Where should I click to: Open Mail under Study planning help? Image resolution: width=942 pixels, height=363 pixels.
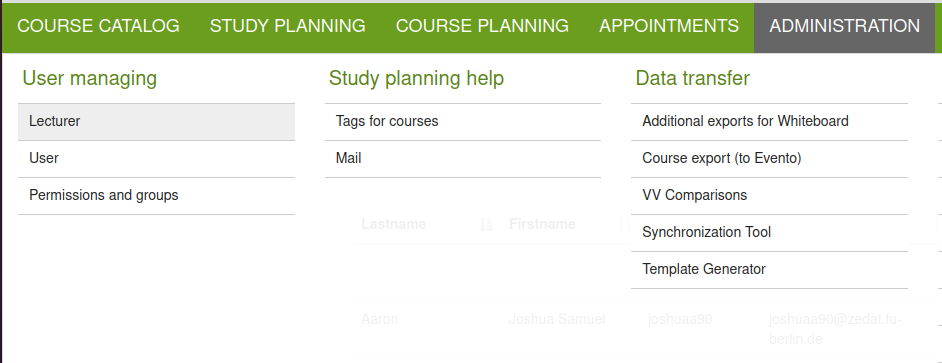coord(463,159)
